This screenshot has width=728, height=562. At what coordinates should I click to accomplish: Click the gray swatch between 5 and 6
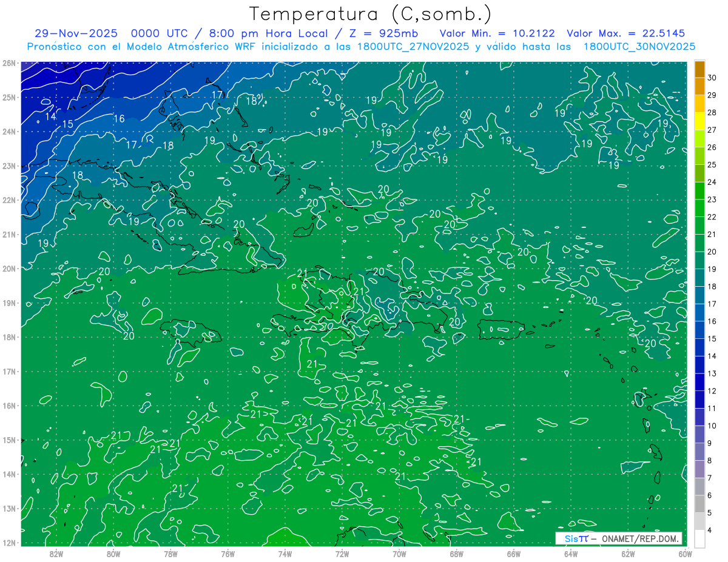click(x=699, y=504)
